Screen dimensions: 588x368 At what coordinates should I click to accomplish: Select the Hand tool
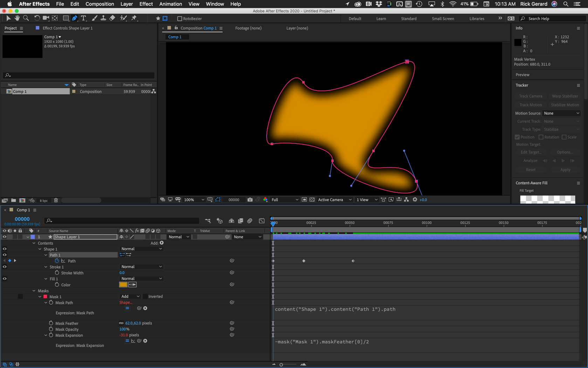pos(17,18)
